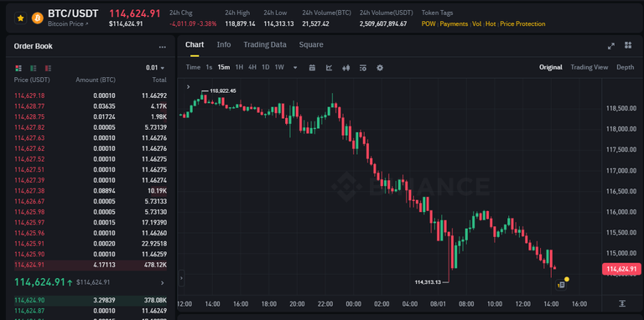Click the 24h Volume(USDT) value

point(383,23)
